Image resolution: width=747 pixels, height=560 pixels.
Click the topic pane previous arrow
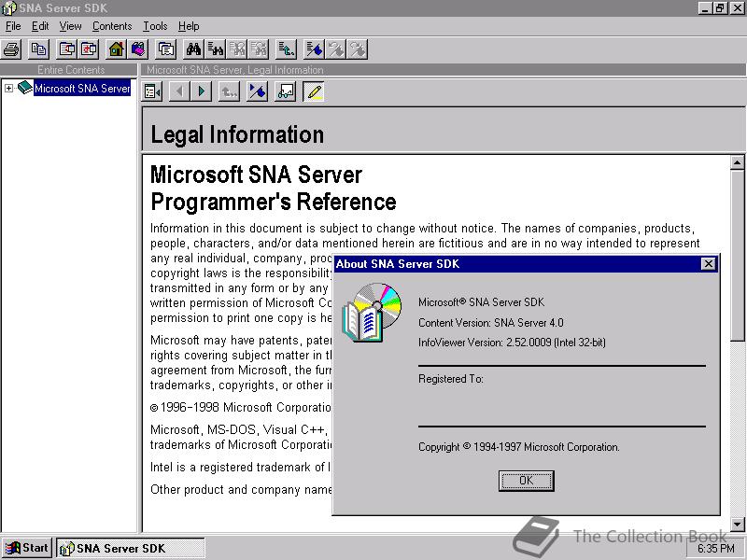tap(179, 91)
